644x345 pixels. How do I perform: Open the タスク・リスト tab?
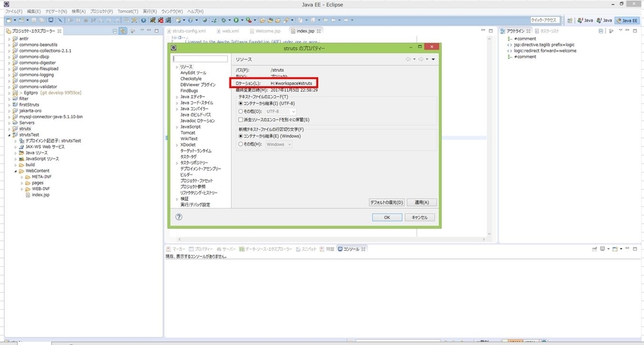click(547, 31)
